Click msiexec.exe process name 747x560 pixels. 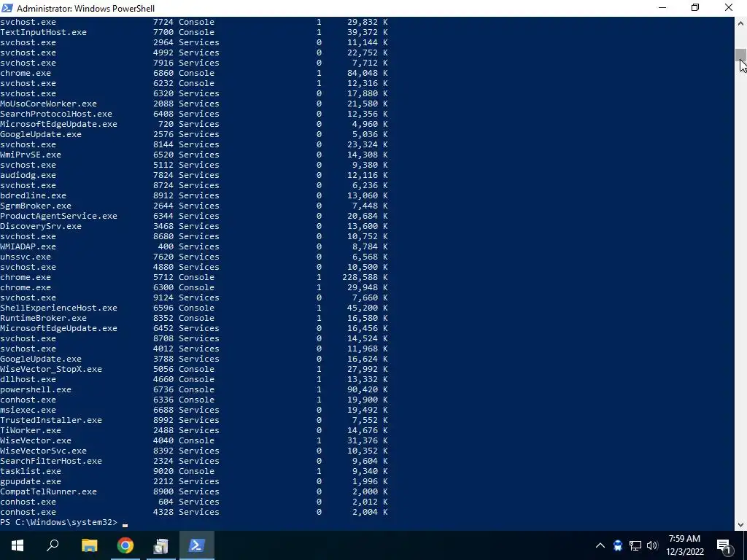click(x=28, y=410)
